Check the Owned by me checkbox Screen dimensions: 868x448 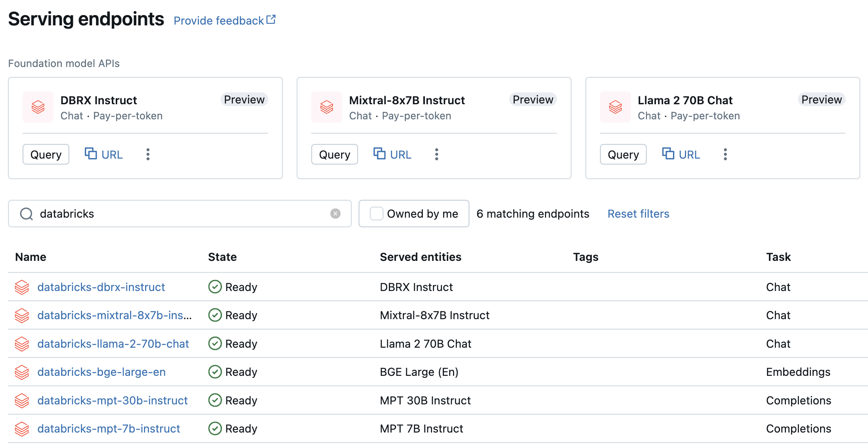(x=377, y=214)
